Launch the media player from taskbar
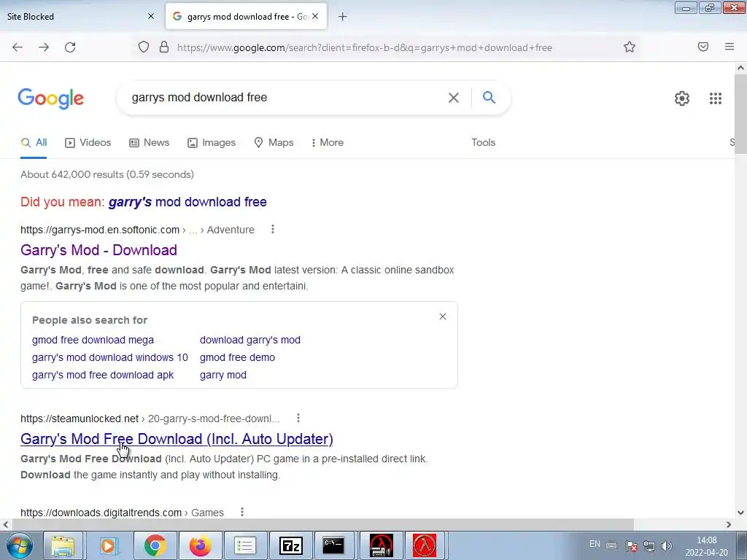747x560 pixels. (x=109, y=545)
